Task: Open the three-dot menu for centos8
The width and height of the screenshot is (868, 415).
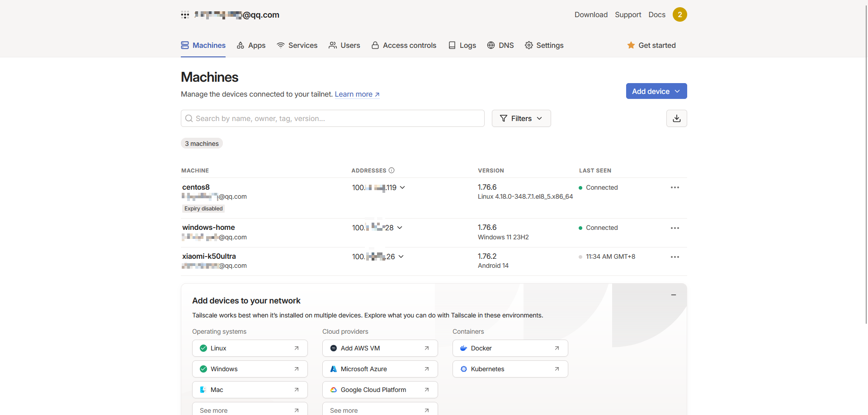Action: [675, 187]
